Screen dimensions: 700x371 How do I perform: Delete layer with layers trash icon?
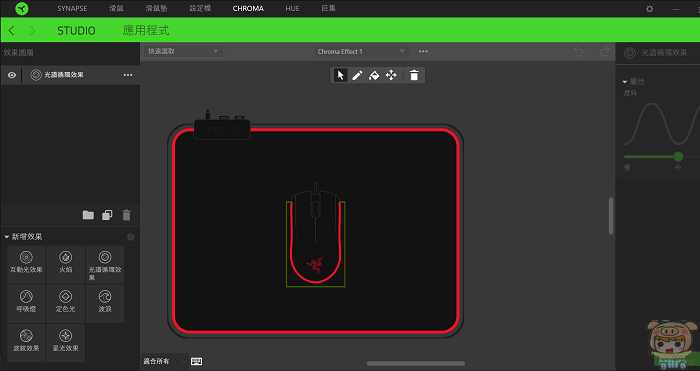pos(127,215)
